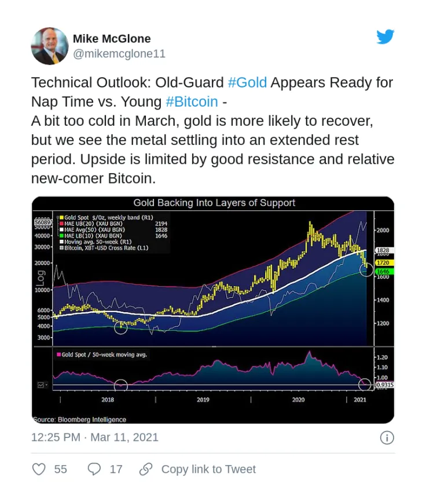Click Mike McGlone display name

coord(112,39)
